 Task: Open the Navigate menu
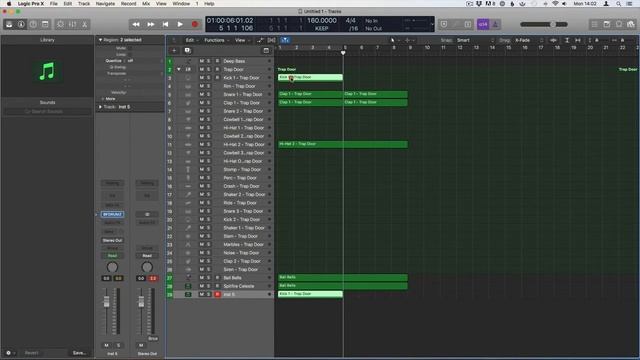pos(105,4)
